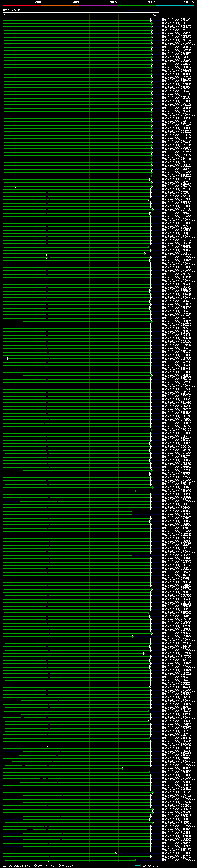Select the UniRef100_A9PBF7 label
This screenshot has width=197, height=868.
(177, 37)
